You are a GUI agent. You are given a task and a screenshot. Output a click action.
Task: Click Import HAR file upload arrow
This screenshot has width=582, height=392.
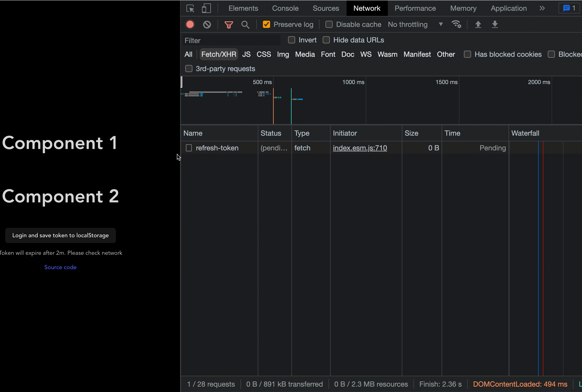pyautogui.click(x=478, y=24)
